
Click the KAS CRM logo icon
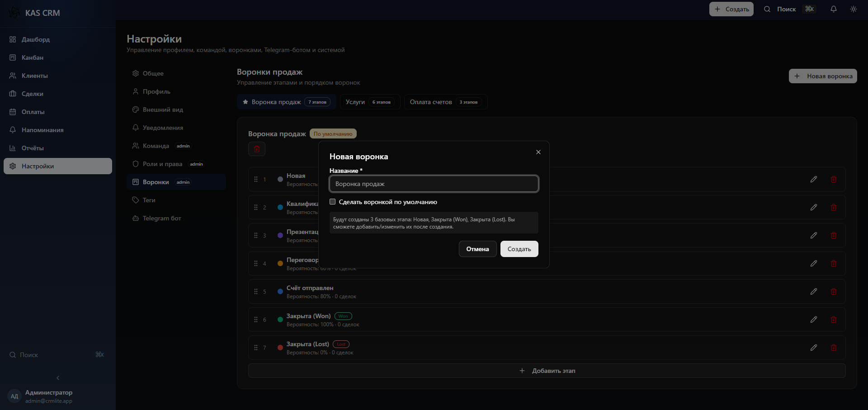click(x=14, y=13)
